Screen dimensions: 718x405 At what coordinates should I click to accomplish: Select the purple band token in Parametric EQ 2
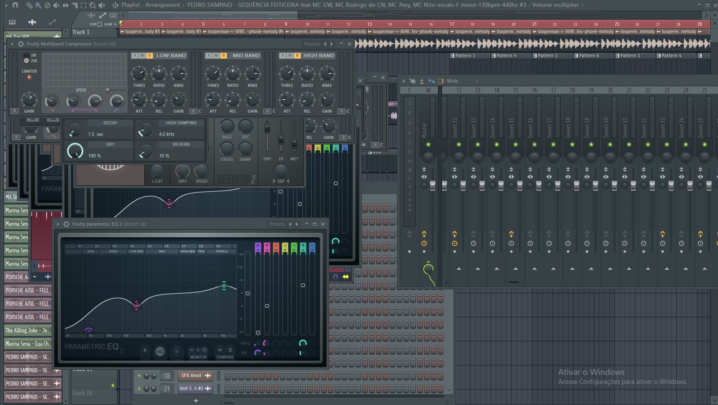click(x=259, y=247)
